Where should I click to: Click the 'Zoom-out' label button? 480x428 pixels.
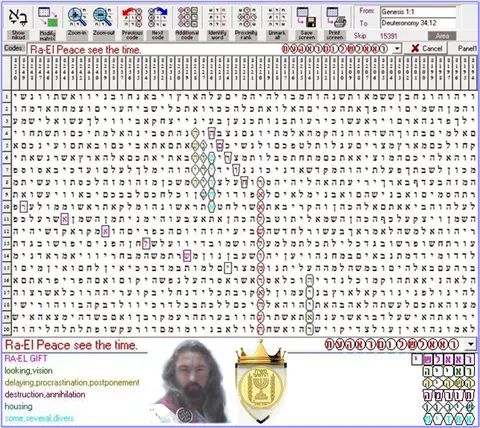pyautogui.click(x=103, y=35)
